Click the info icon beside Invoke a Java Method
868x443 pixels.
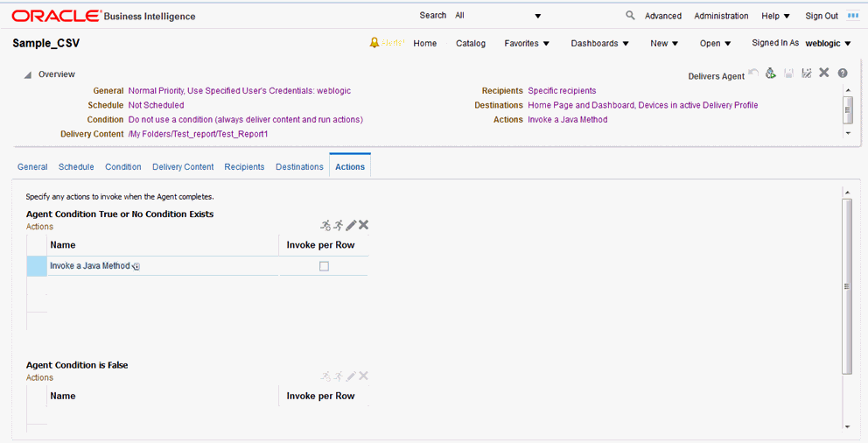[x=136, y=266]
